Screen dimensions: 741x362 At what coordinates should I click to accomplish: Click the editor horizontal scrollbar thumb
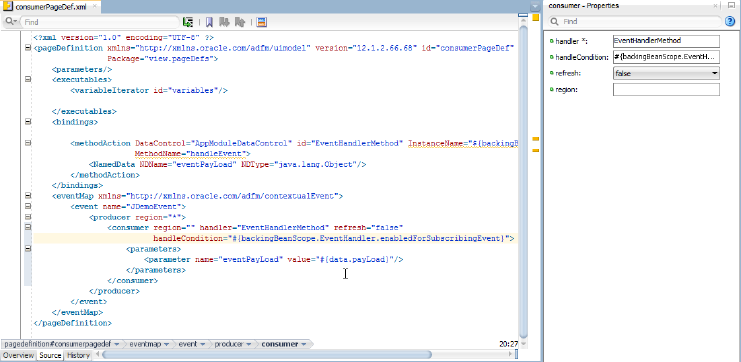(x=267, y=354)
